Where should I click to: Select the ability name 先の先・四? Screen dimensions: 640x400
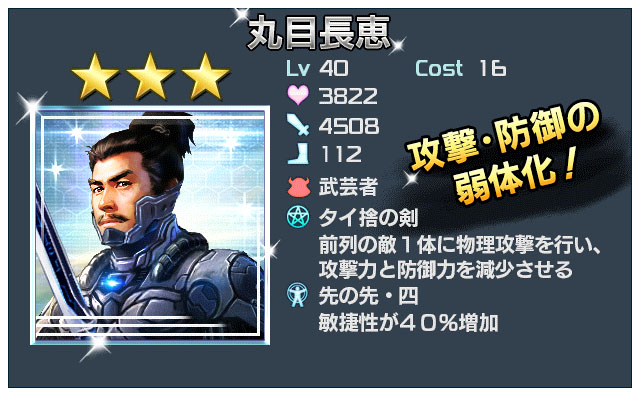click(x=369, y=296)
